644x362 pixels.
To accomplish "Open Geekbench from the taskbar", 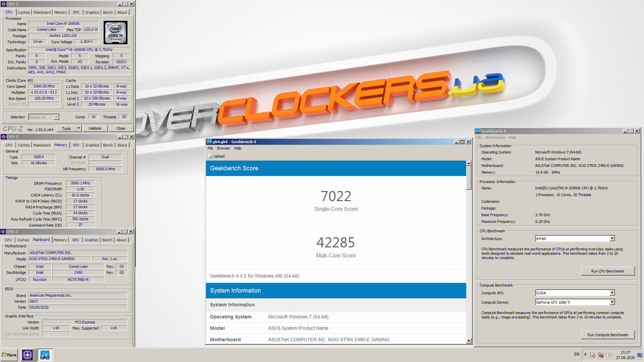I will [45, 355].
